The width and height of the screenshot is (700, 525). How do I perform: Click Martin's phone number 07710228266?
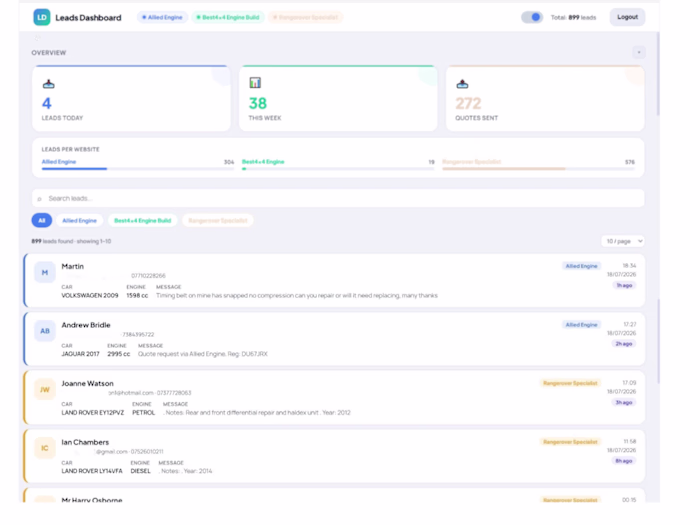[148, 276]
